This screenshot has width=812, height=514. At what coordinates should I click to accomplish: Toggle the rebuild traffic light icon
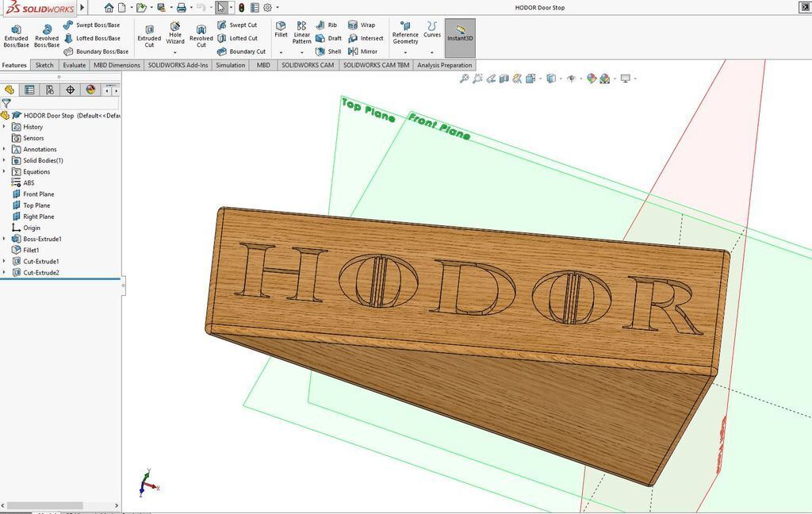pyautogui.click(x=241, y=8)
